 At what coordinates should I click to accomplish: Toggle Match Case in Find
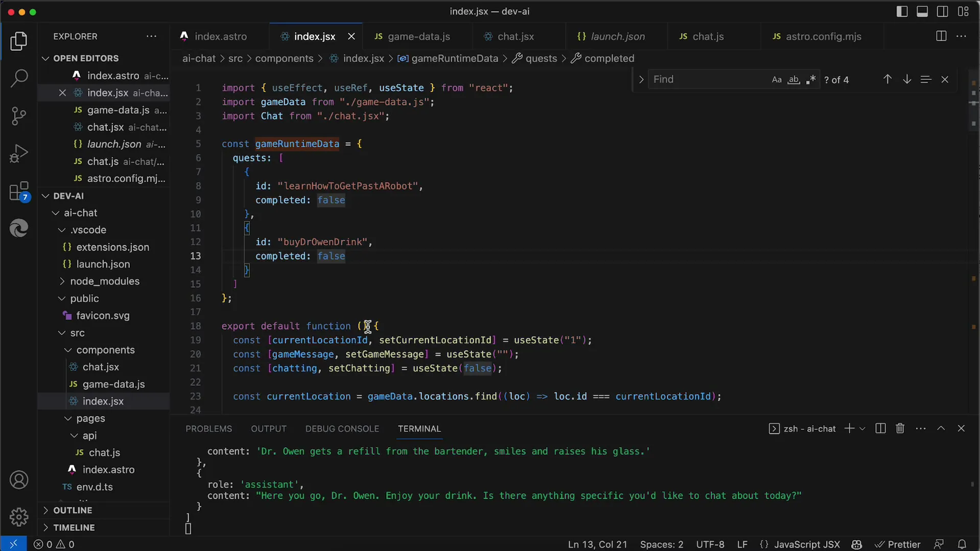[x=777, y=80]
